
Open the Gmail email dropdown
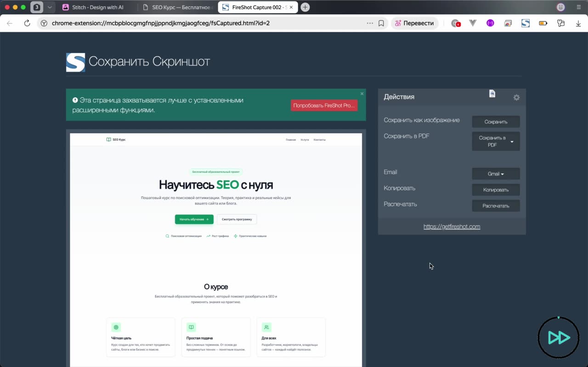[496, 174]
